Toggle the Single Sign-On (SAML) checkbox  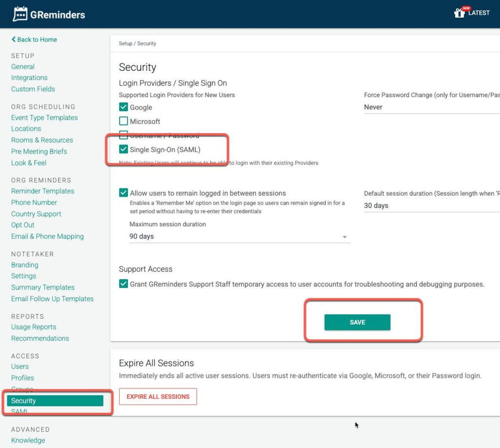click(124, 149)
